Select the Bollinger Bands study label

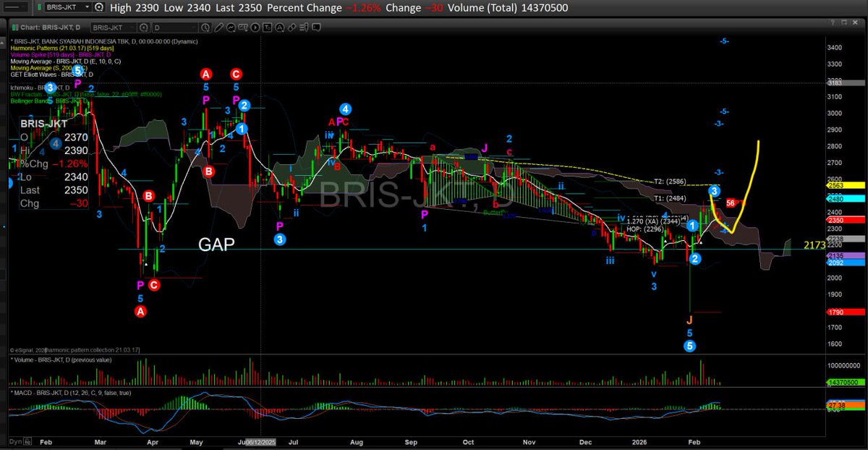[x=49, y=101]
